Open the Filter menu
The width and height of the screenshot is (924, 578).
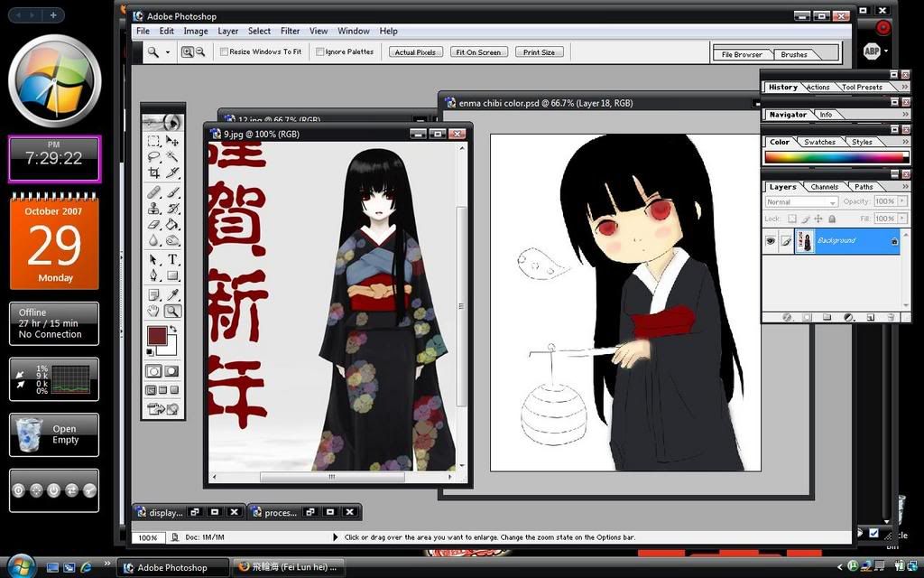pyautogui.click(x=290, y=32)
